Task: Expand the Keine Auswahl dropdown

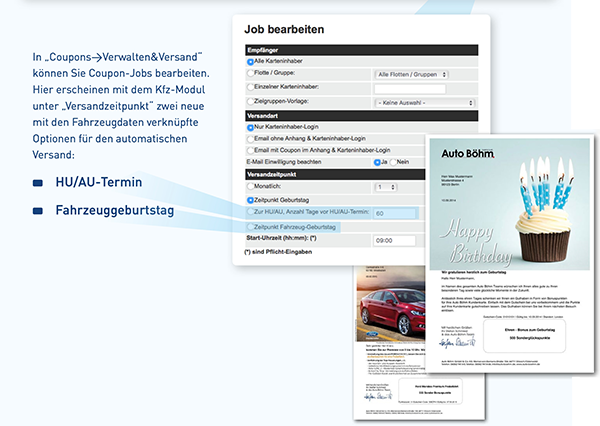Action: pyautogui.click(x=424, y=102)
